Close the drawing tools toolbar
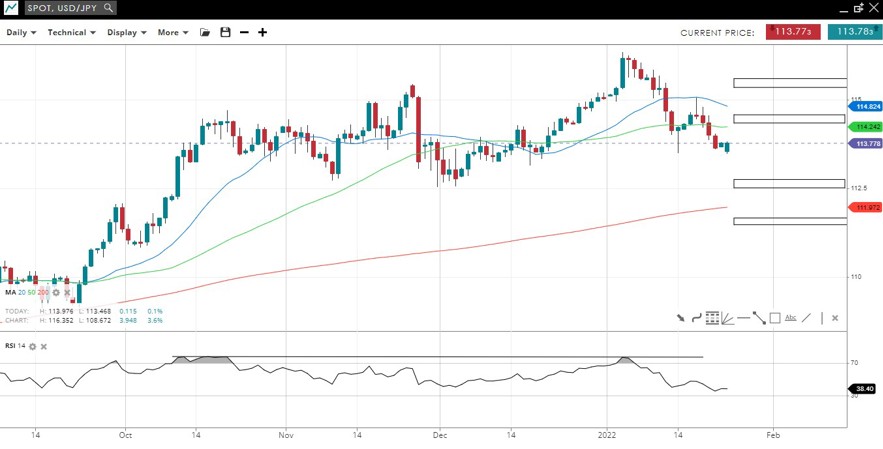 tap(835, 318)
